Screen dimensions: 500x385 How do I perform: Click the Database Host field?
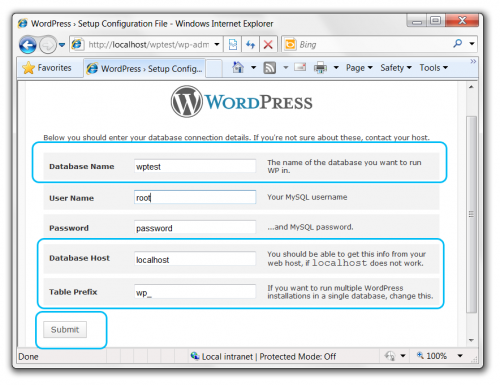click(195, 259)
